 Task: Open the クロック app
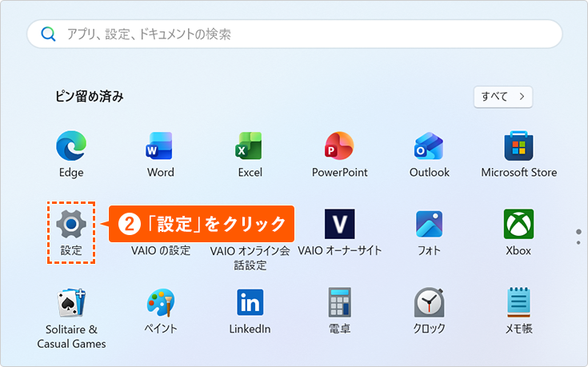[x=429, y=304]
